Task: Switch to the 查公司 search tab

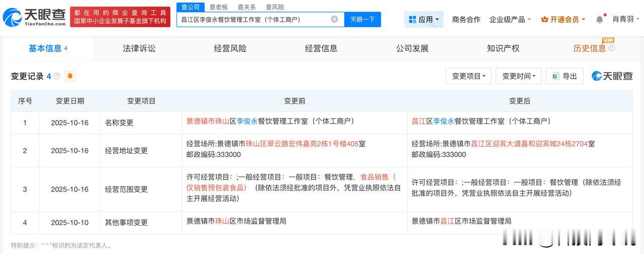Action: coord(191,7)
